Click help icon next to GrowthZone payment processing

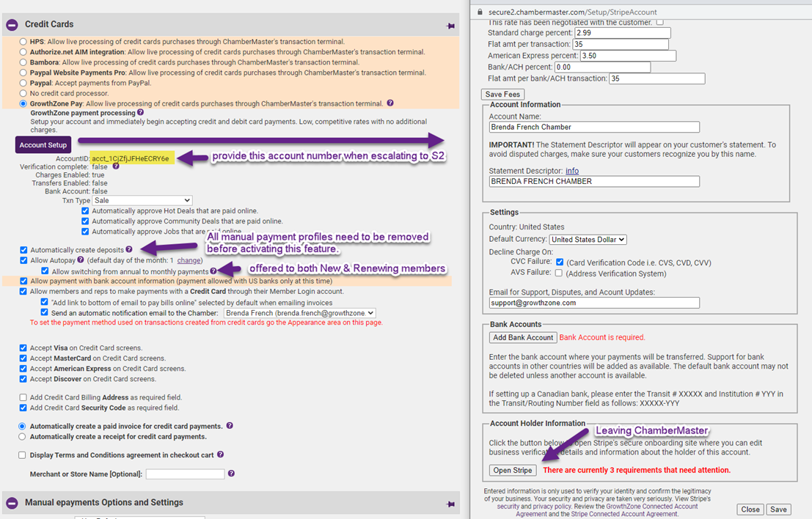point(140,113)
